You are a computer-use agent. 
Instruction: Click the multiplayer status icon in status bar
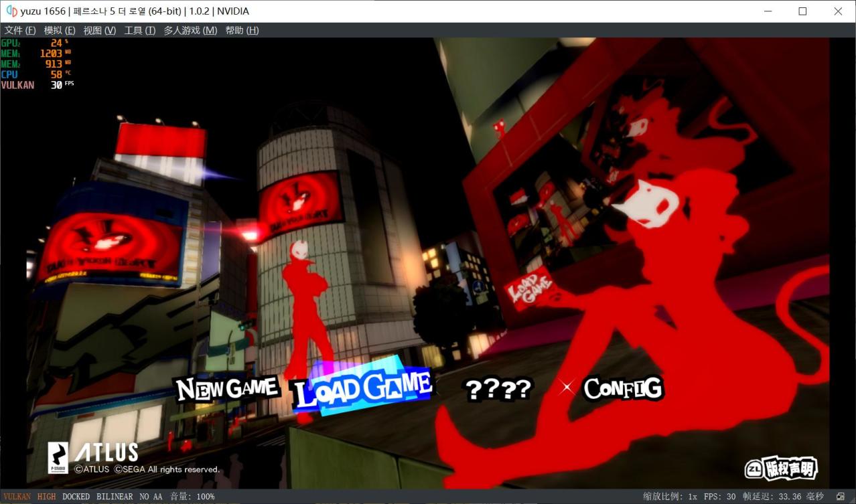click(841, 497)
